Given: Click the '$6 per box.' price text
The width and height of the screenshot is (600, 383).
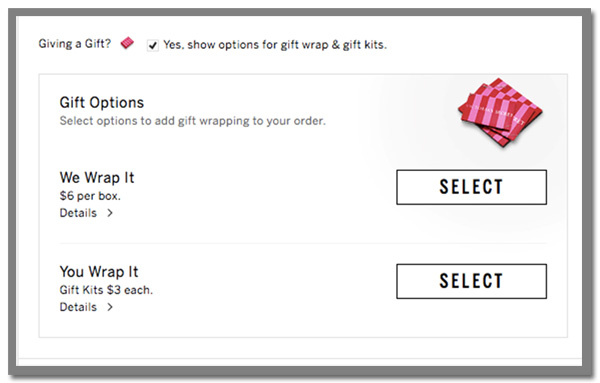Looking at the screenshot, I should pyautogui.click(x=90, y=196).
